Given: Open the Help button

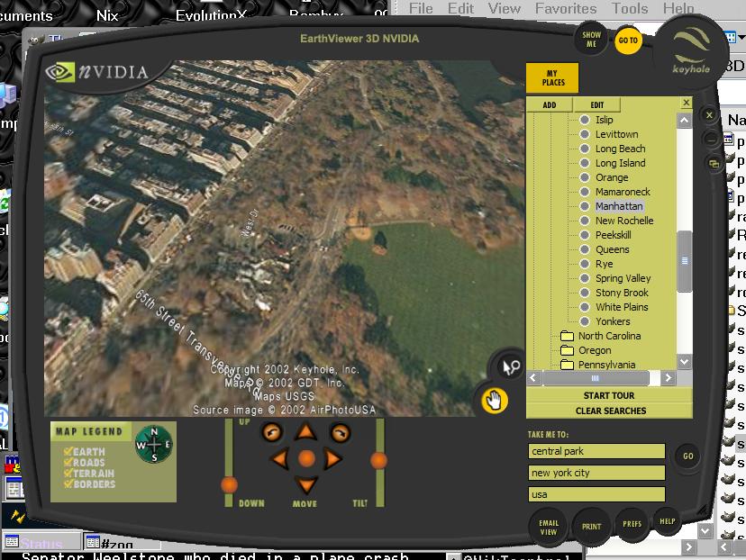Looking at the screenshot, I should [x=668, y=521].
